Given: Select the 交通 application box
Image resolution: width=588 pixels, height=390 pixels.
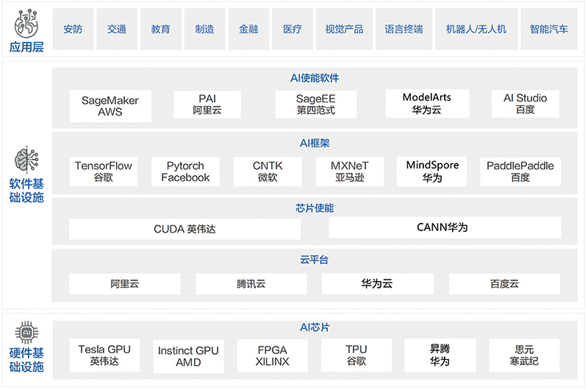Looking at the screenshot, I should pyautogui.click(x=117, y=29).
